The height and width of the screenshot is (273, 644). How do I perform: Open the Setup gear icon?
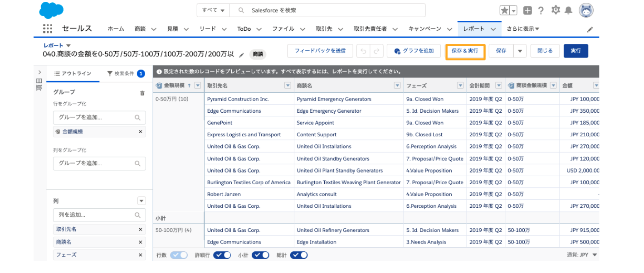point(556,10)
